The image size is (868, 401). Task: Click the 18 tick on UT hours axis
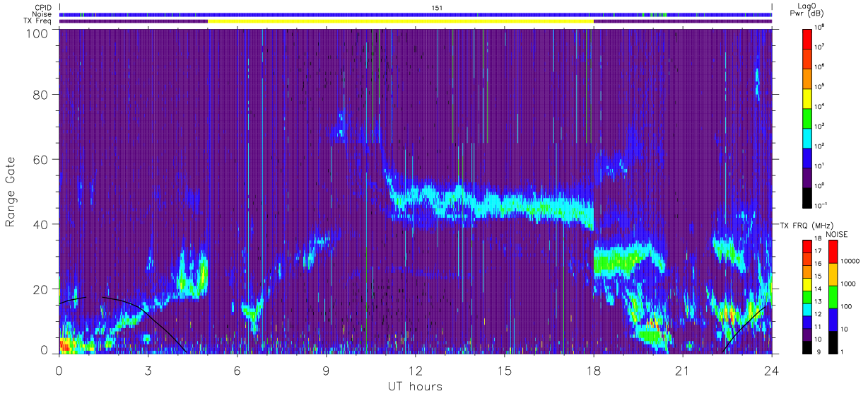[593, 370]
